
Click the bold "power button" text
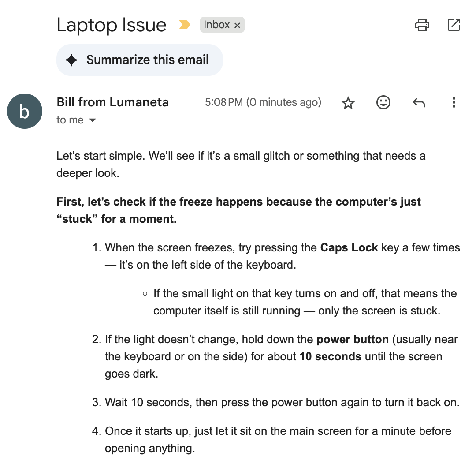click(x=353, y=340)
